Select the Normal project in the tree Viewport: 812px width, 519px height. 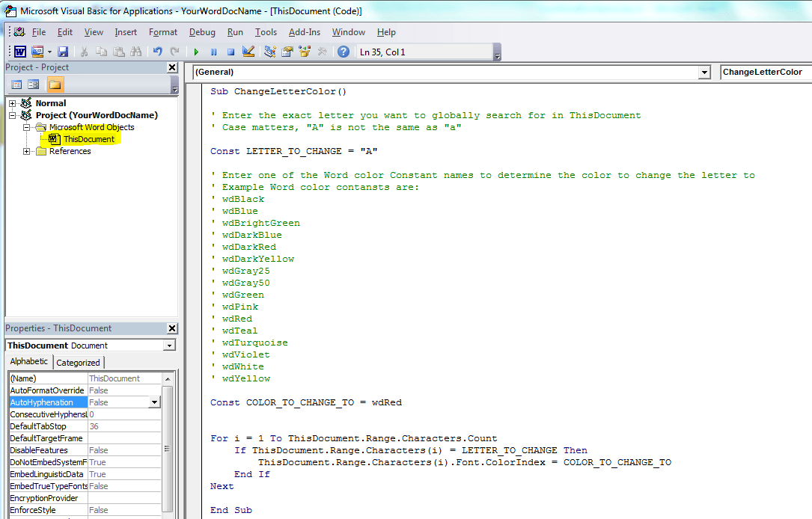pos(51,103)
